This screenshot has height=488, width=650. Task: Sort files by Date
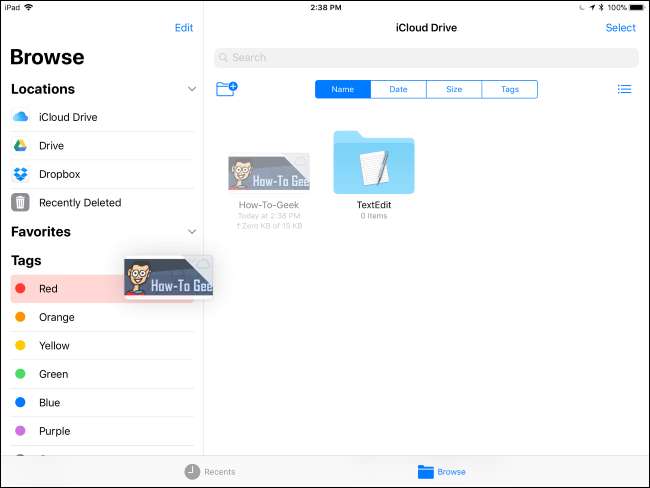[x=398, y=89]
